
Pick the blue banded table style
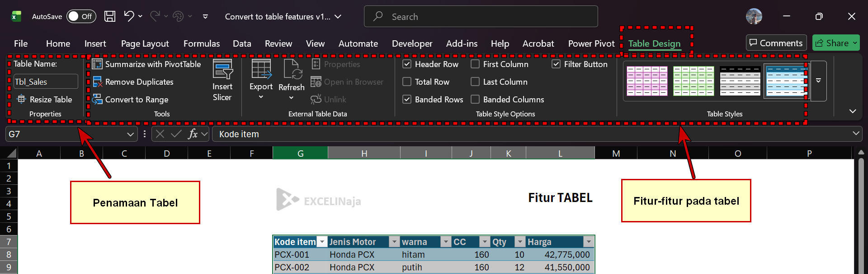[x=786, y=81]
